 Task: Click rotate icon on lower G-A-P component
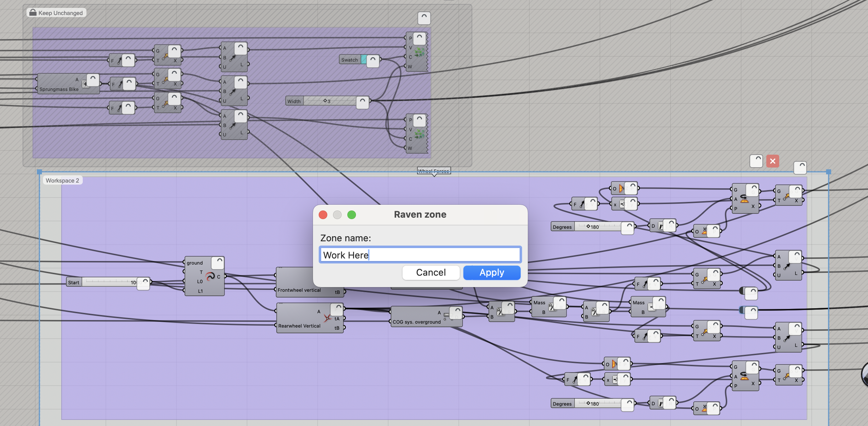pos(744,376)
